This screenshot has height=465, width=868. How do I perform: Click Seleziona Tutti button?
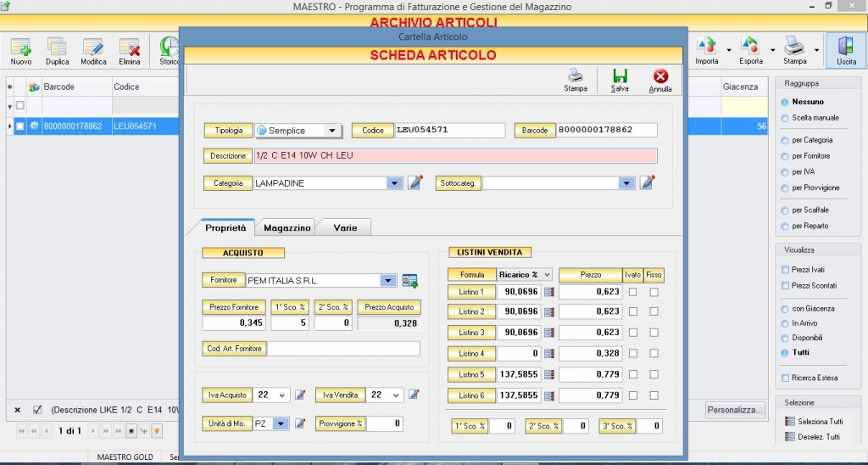click(815, 422)
